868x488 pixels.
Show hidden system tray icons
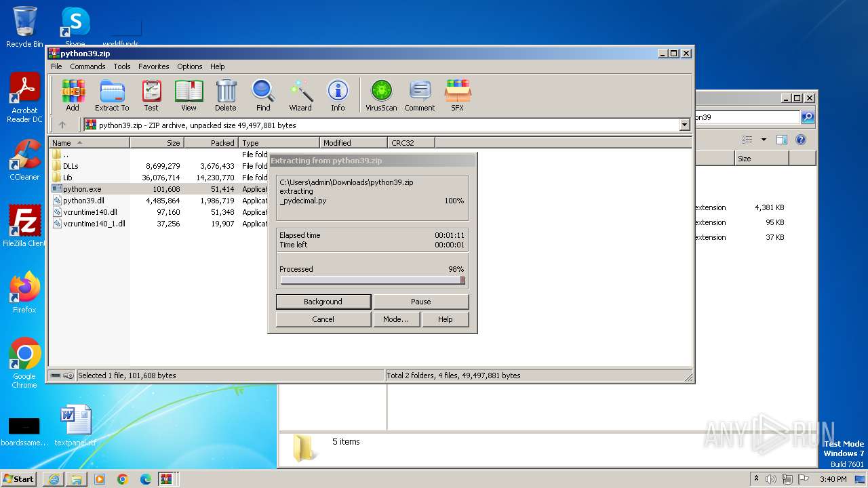click(x=756, y=479)
